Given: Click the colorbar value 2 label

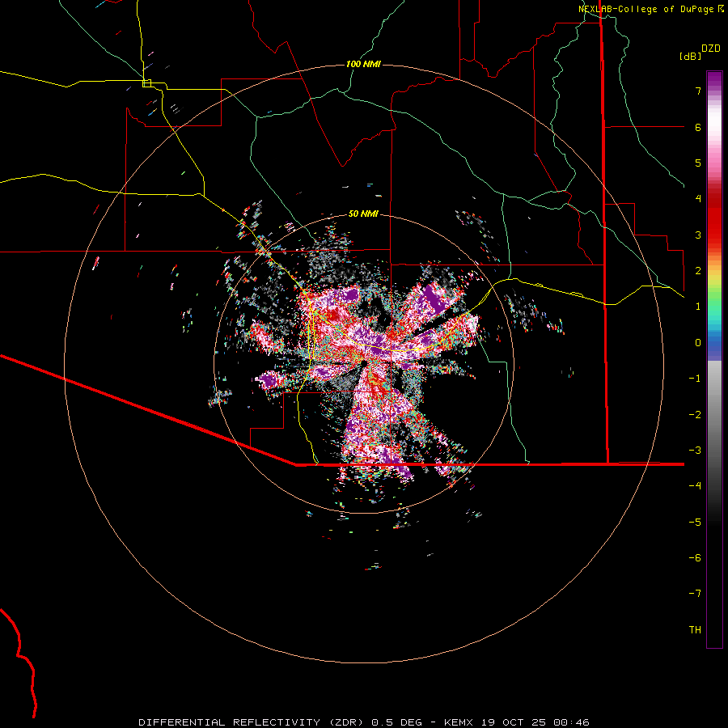Looking at the screenshot, I should point(698,271).
